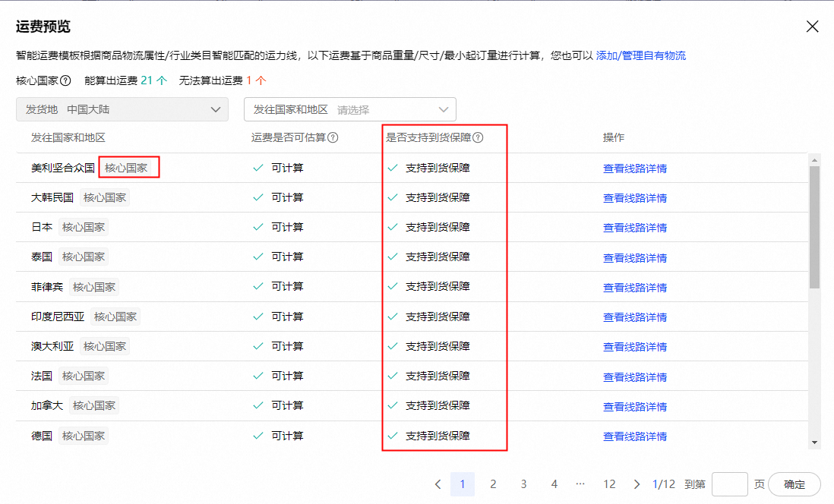Click scrollbar up arrow in table
Screen dimensions: 834x504
pyautogui.click(x=814, y=160)
